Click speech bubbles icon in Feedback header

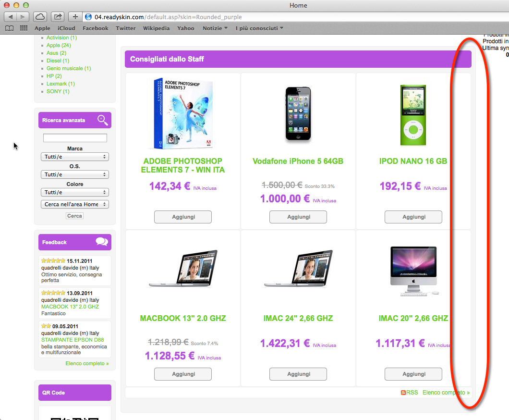pos(102,242)
